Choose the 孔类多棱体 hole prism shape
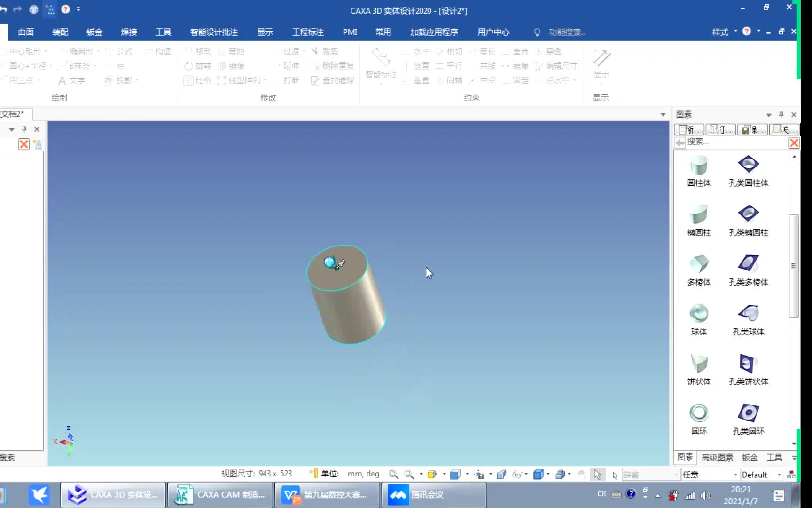Image resolution: width=812 pixels, height=508 pixels. click(748, 271)
